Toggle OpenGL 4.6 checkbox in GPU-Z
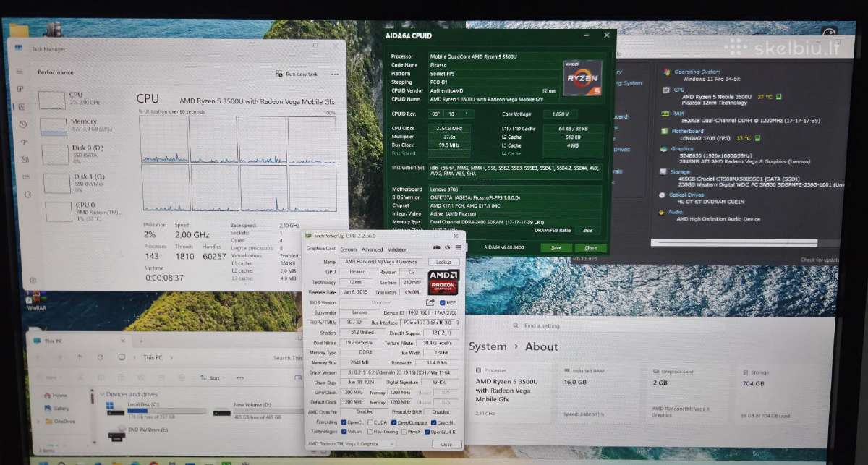Screen dimensions: 868x465 [428, 432]
